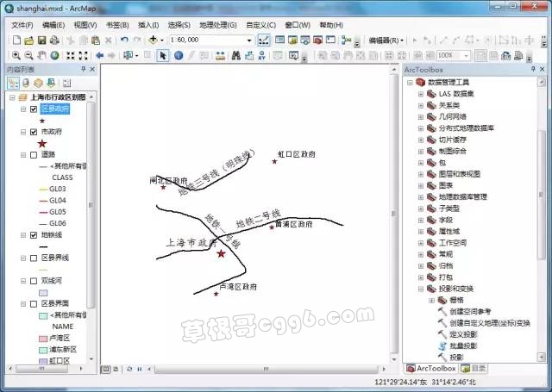The image size is (552, 392).
Task: Expand the LAS 数据集 toolset
Action: (x=421, y=94)
